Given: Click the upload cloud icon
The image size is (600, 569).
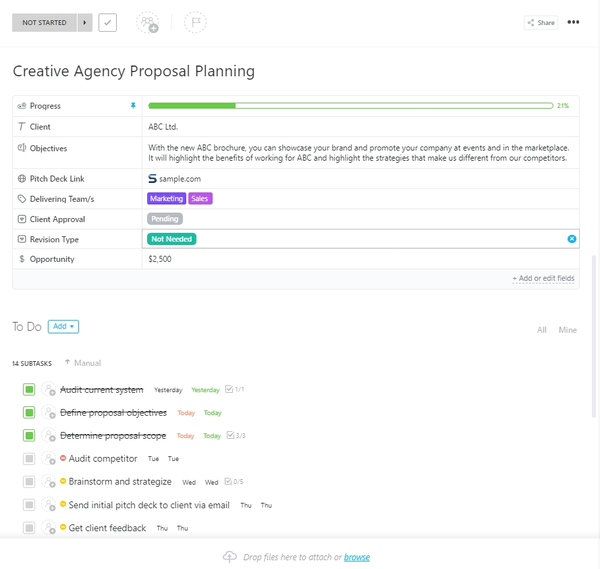Looking at the screenshot, I should tap(230, 557).
